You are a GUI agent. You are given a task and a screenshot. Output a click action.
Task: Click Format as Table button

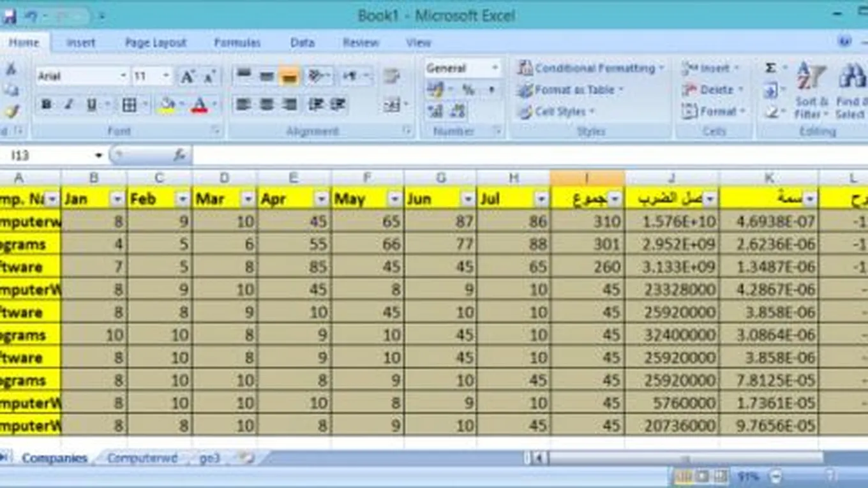pyautogui.click(x=571, y=90)
